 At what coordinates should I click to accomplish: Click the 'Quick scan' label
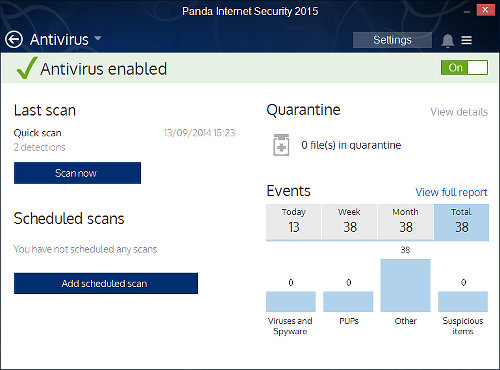[x=37, y=133]
